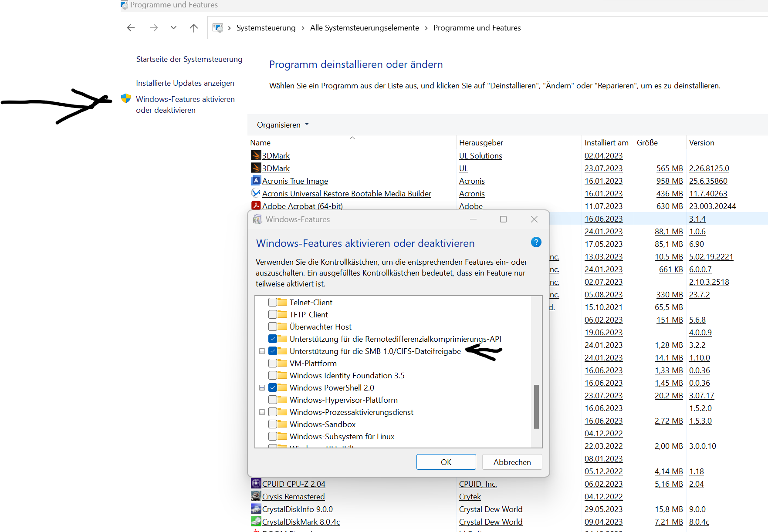Expand the chevron after Alle Systemsteuerungselemente

pos(426,28)
